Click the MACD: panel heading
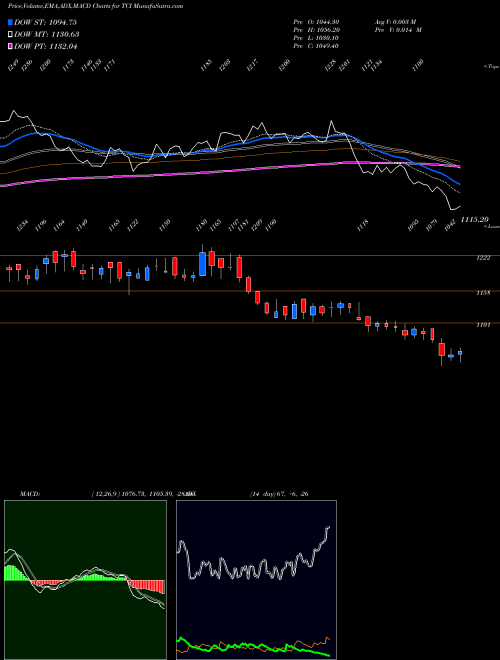This screenshot has width=500, height=660. point(29,494)
